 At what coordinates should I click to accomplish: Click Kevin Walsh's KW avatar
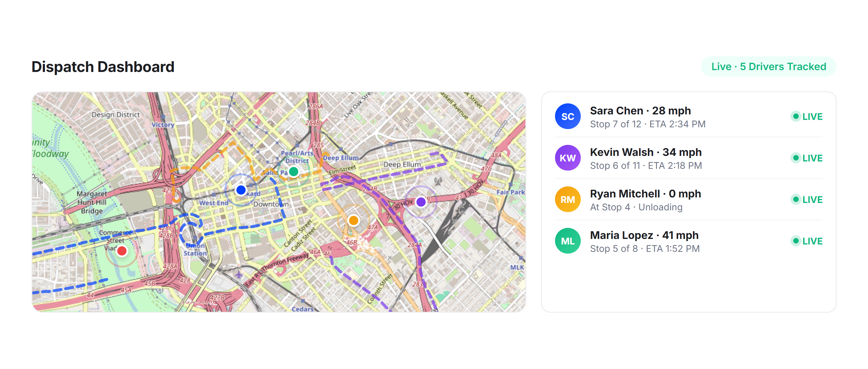pyautogui.click(x=568, y=158)
